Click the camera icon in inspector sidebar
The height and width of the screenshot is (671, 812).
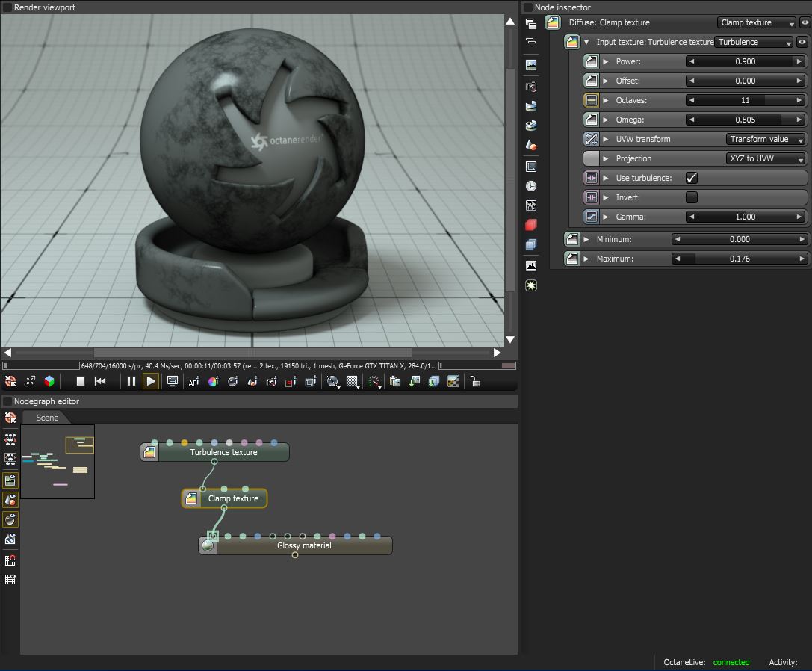[531, 87]
